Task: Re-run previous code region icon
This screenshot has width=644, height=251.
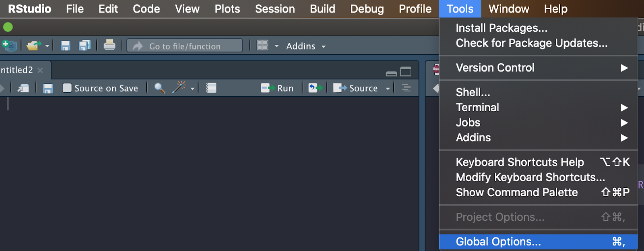Action: [x=315, y=88]
